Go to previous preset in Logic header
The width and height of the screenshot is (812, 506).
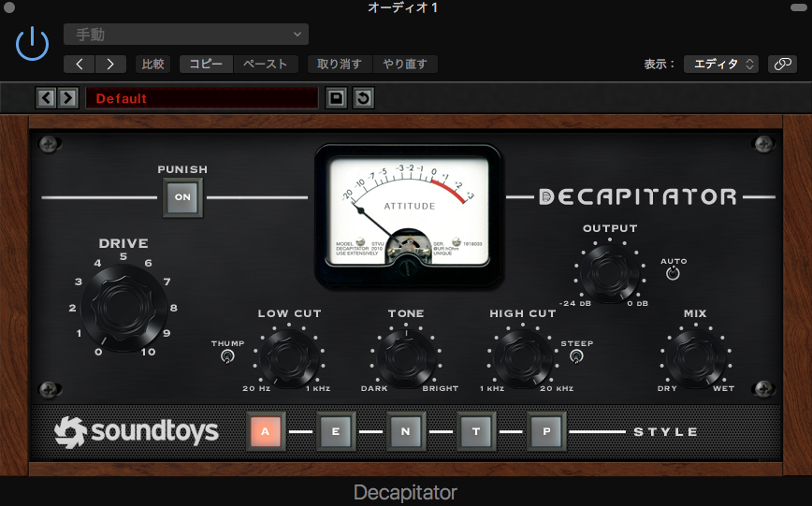click(x=80, y=65)
